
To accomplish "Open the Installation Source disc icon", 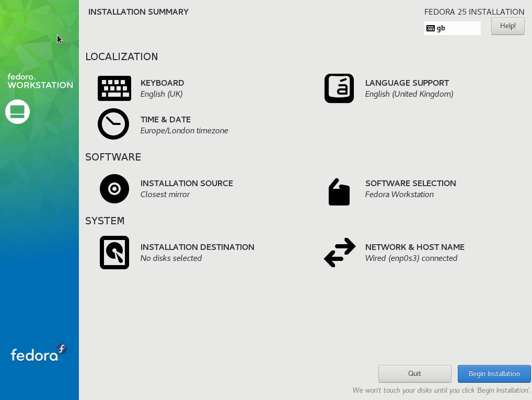I will (114, 189).
